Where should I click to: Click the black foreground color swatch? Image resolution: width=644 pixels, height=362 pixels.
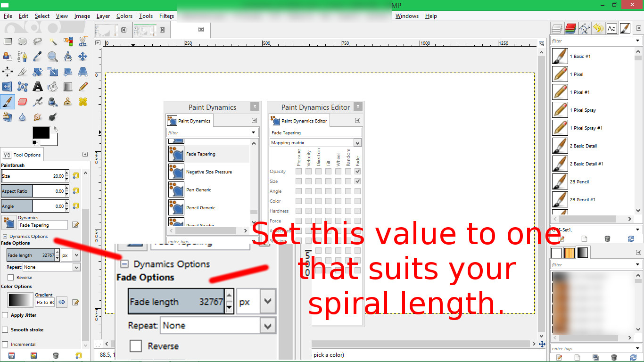(x=41, y=132)
